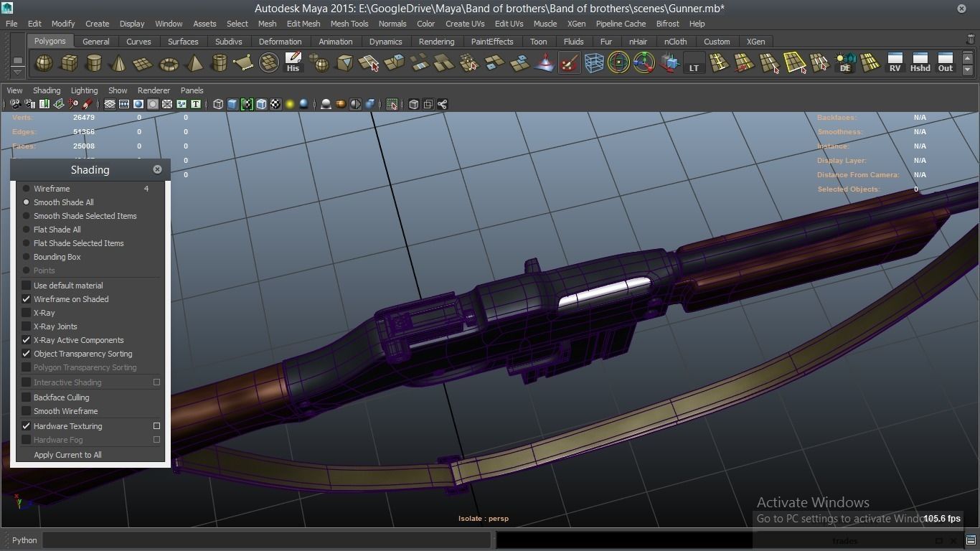Switch to the Animation shelf tab
Viewport: 980px width, 551px height.
pyautogui.click(x=336, y=42)
